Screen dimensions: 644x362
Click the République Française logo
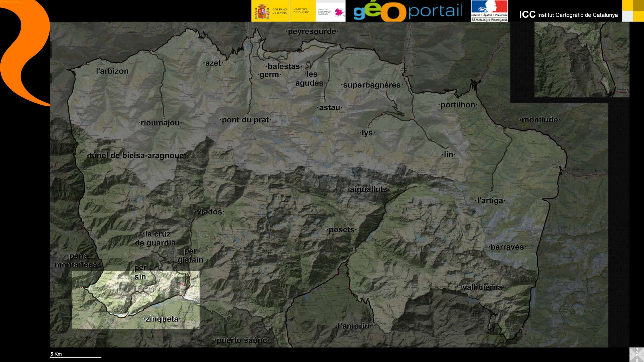[x=489, y=11]
